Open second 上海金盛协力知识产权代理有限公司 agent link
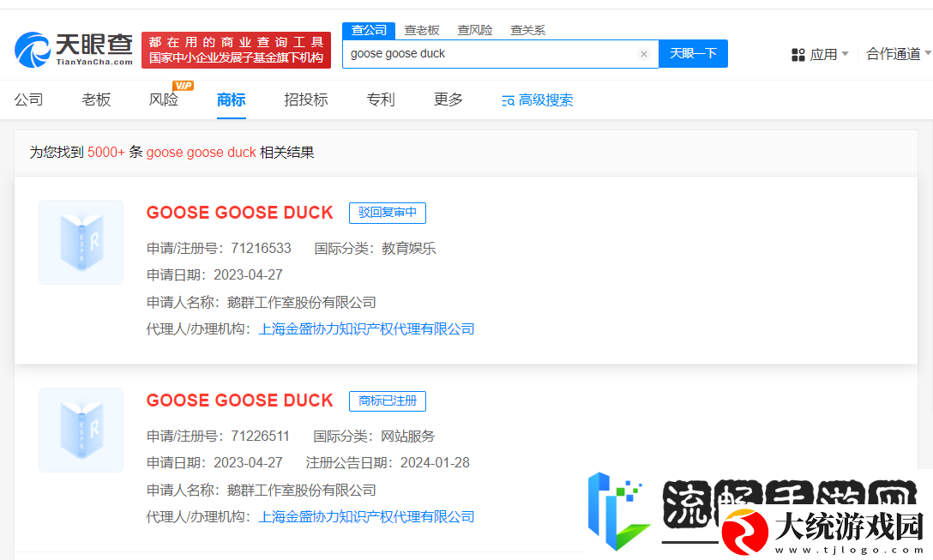The image size is (933, 560). (366, 517)
